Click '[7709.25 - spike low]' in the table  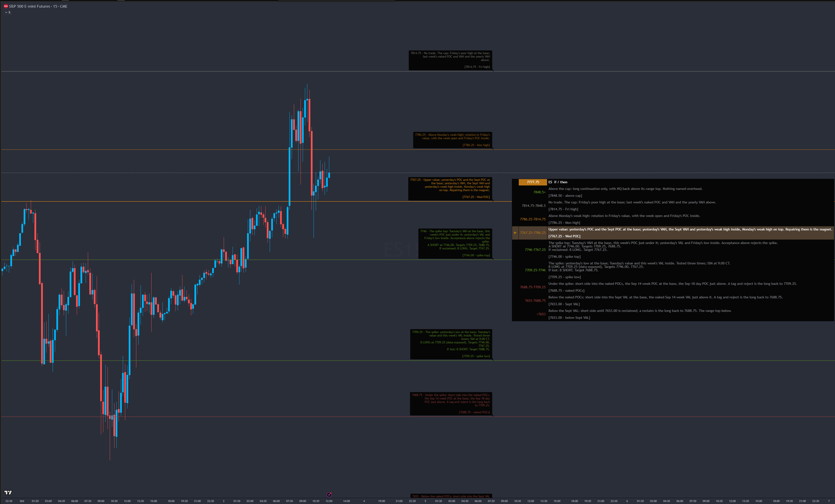564,277
